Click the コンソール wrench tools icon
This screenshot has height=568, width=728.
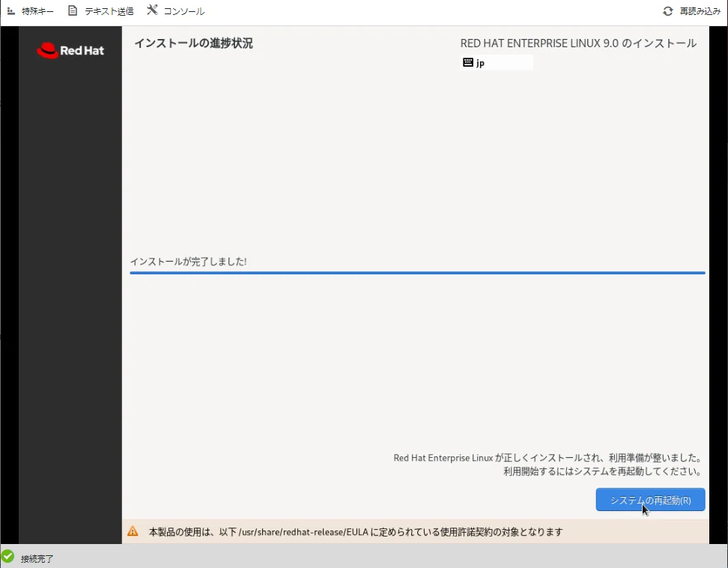point(152,10)
